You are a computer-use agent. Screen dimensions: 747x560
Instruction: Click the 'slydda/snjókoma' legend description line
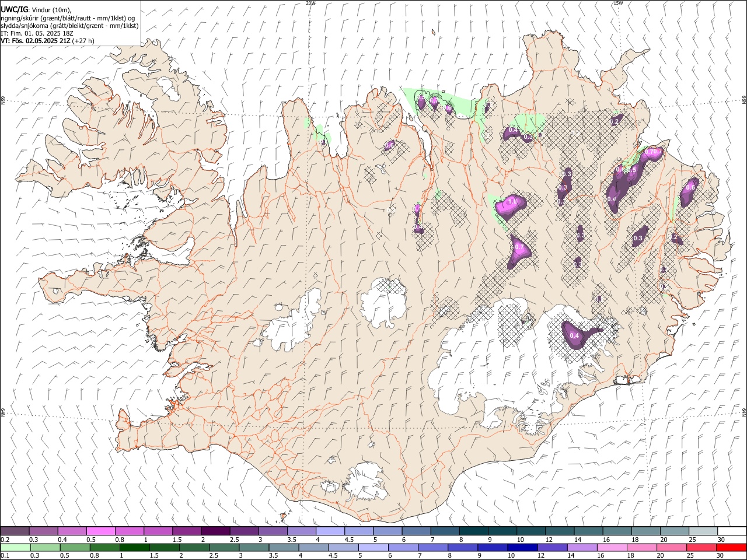[69, 26]
